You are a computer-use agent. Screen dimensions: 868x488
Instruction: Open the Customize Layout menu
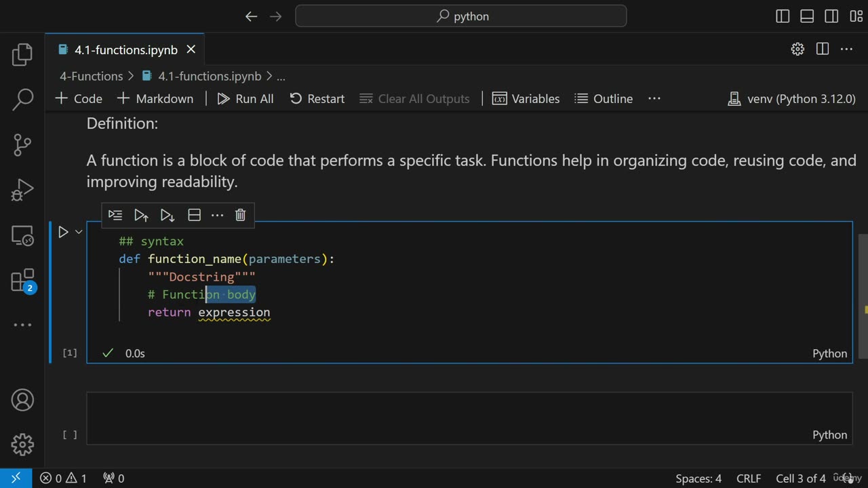(856, 16)
